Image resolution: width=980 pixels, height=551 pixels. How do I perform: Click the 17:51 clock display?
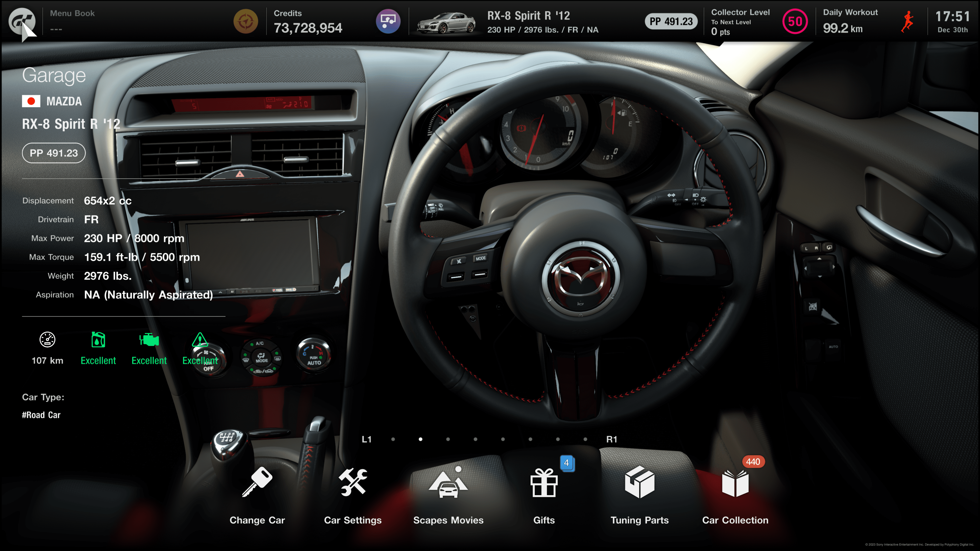coord(953,16)
